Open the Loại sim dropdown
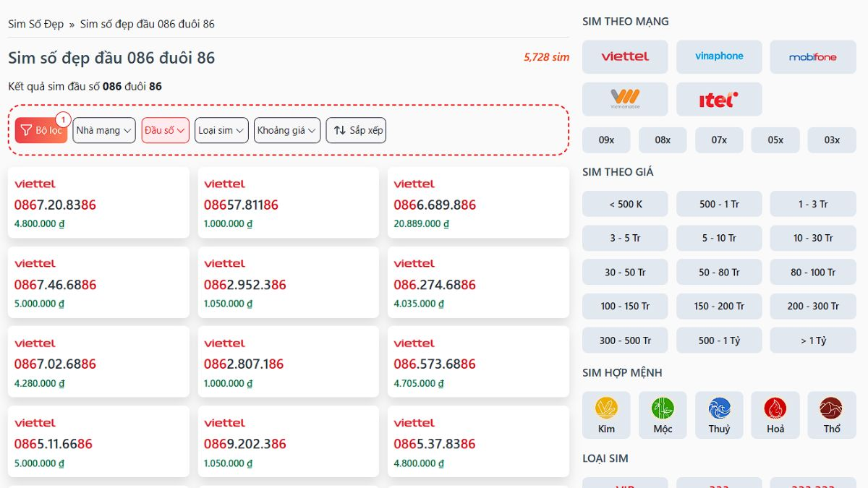The width and height of the screenshot is (868, 488). pyautogui.click(x=221, y=130)
